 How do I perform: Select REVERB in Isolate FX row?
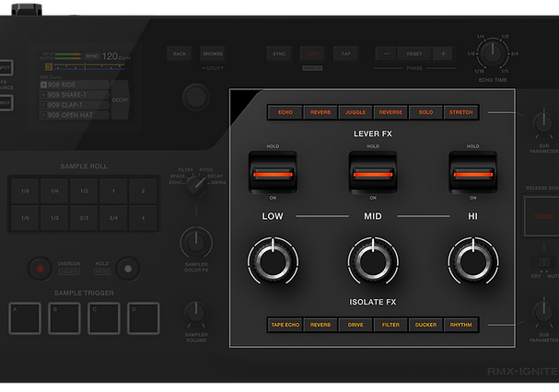click(x=320, y=325)
